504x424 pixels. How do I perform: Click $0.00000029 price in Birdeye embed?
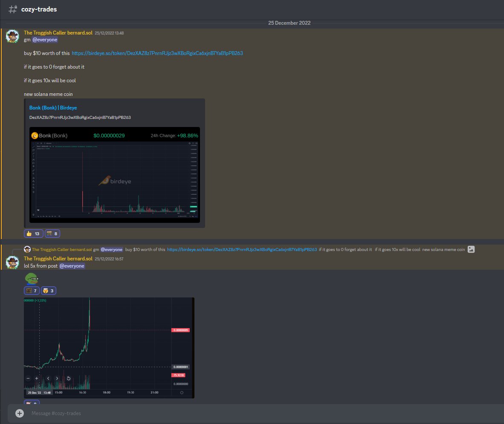point(109,136)
